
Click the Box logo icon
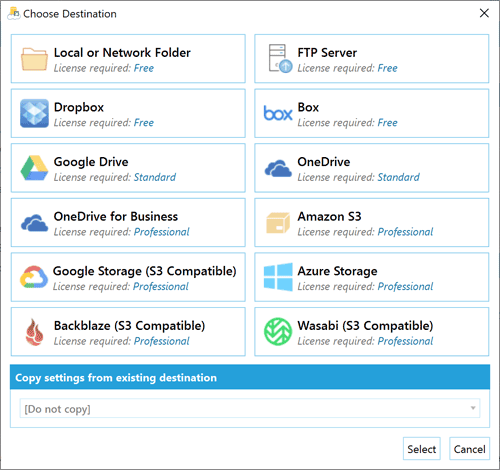click(278, 113)
